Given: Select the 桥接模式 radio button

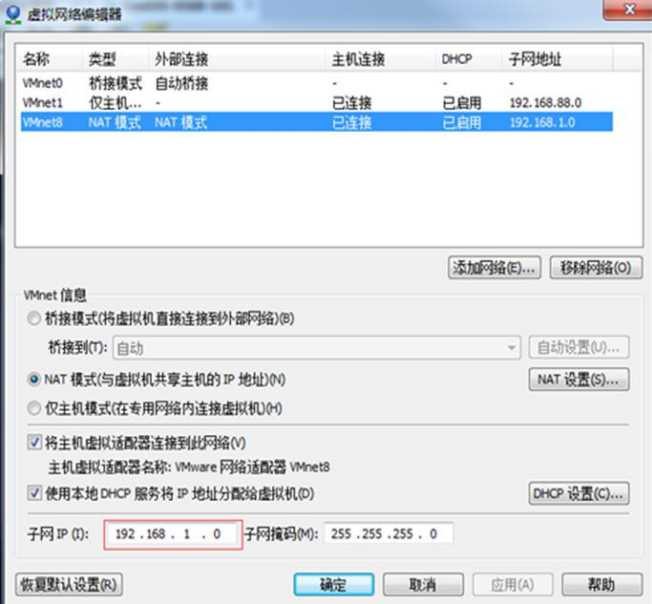Looking at the screenshot, I should point(34,319).
